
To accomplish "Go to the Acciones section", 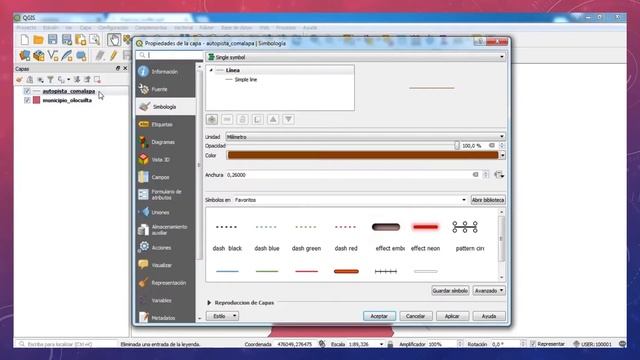I will tap(165, 247).
